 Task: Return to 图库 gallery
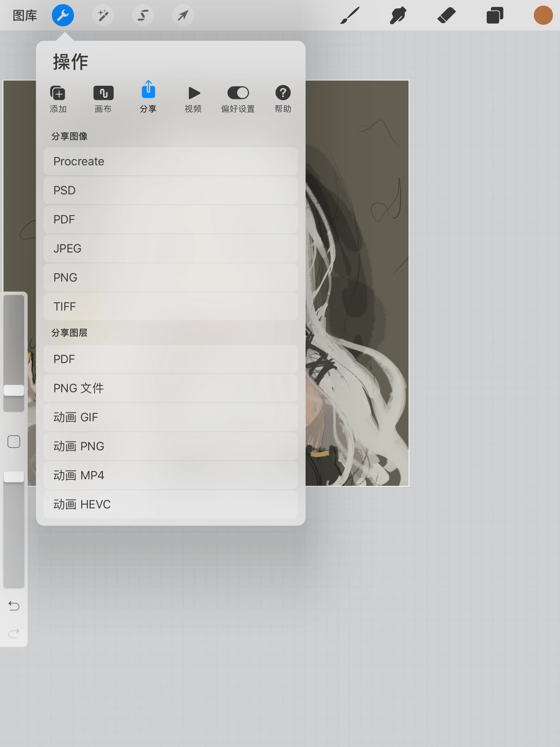25,15
